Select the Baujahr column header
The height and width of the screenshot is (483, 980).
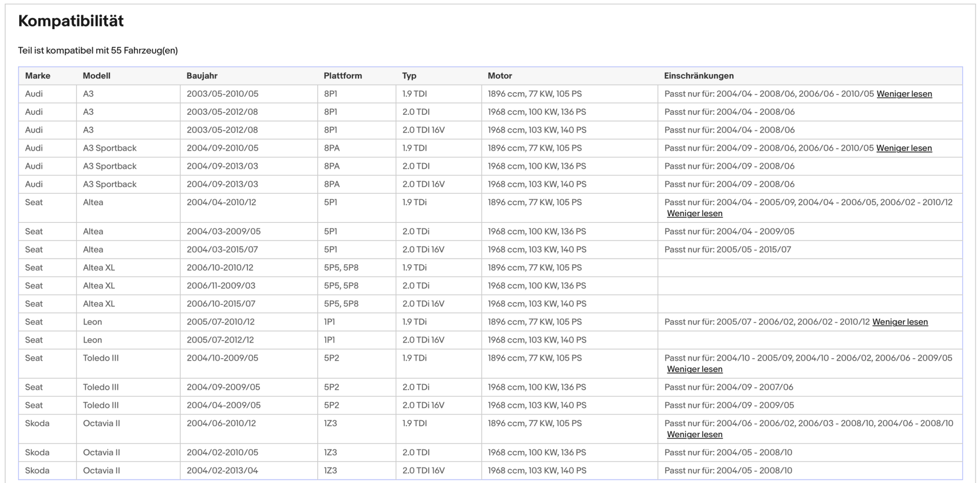pos(201,76)
